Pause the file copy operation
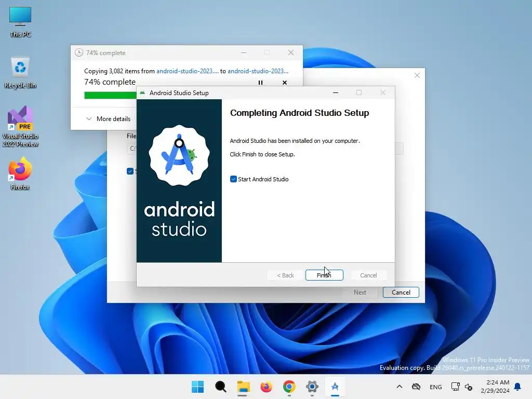The width and height of the screenshot is (532, 399). tap(261, 83)
